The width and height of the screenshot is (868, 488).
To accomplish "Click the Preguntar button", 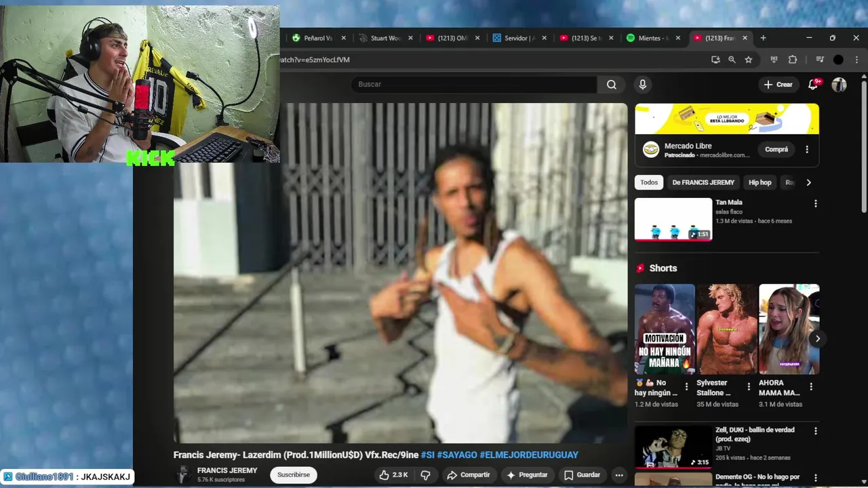I will point(526,475).
